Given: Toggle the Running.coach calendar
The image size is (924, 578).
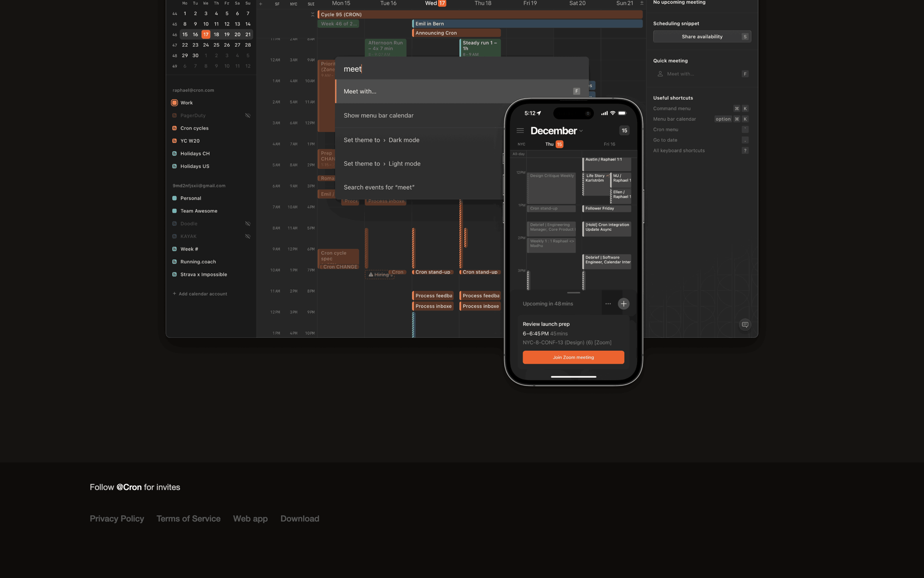Looking at the screenshot, I should coord(174,262).
